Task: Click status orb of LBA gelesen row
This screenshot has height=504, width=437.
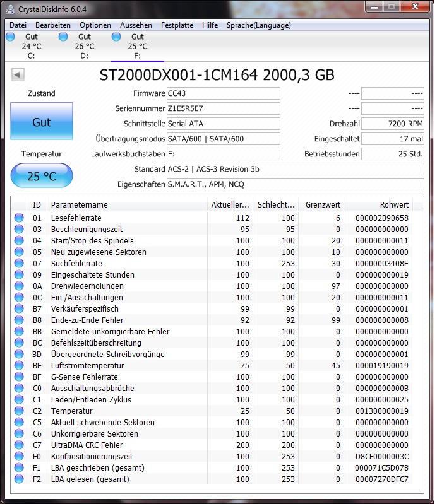Action: tap(19, 479)
